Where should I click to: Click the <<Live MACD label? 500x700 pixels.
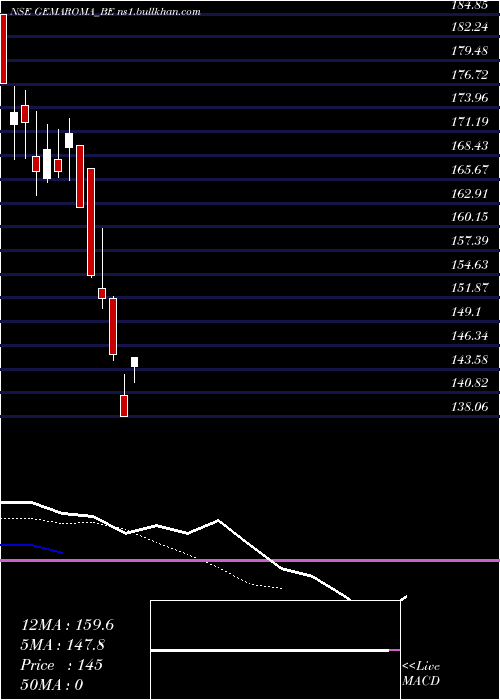pos(421,673)
